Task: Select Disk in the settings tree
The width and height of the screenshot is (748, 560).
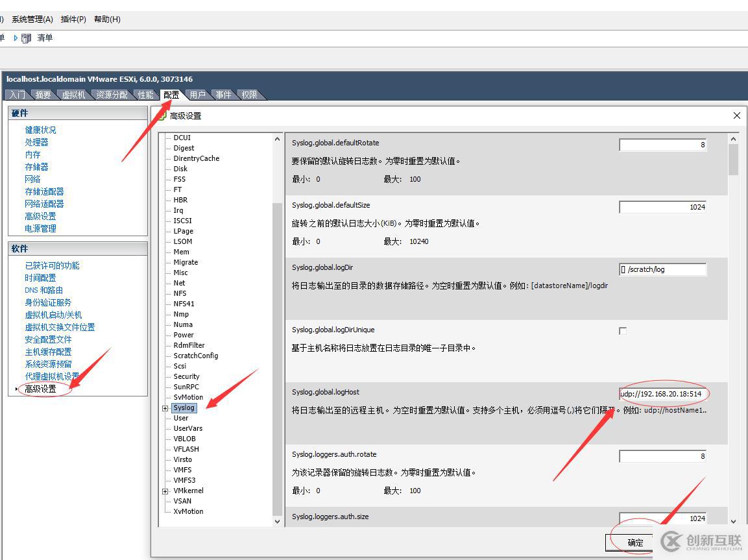Action: [x=180, y=169]
